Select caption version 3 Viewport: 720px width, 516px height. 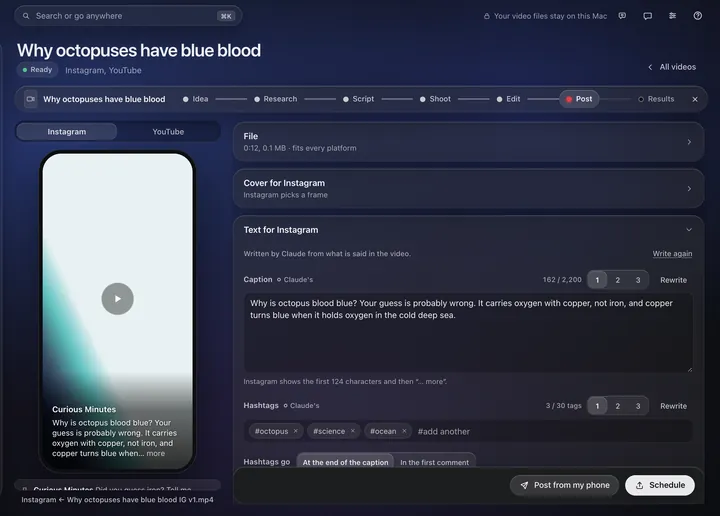click(638, 280)
